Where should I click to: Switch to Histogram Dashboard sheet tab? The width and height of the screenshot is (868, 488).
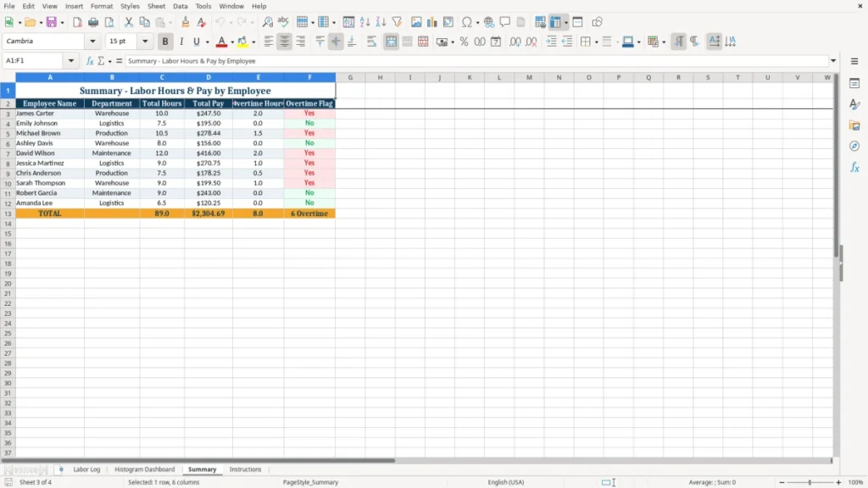[x=144, y=469]
